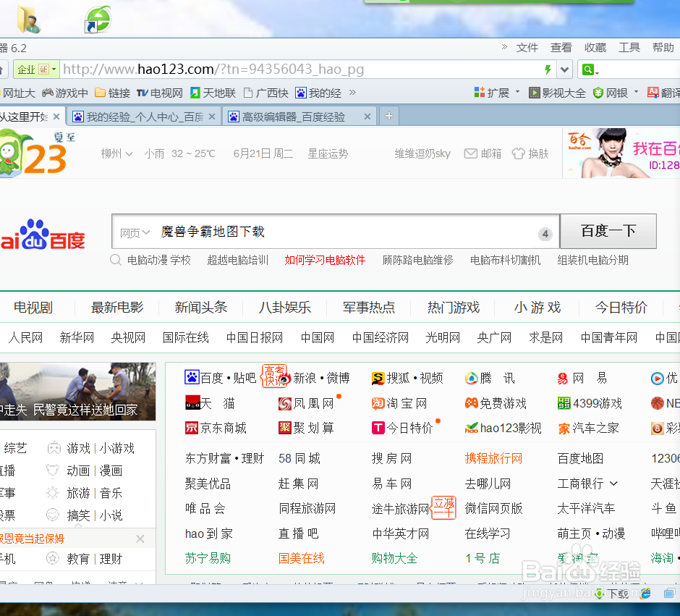The image size is (680, 616).
Task: Open the 柳州 city selector dropdown
Action: pos(116,154)
